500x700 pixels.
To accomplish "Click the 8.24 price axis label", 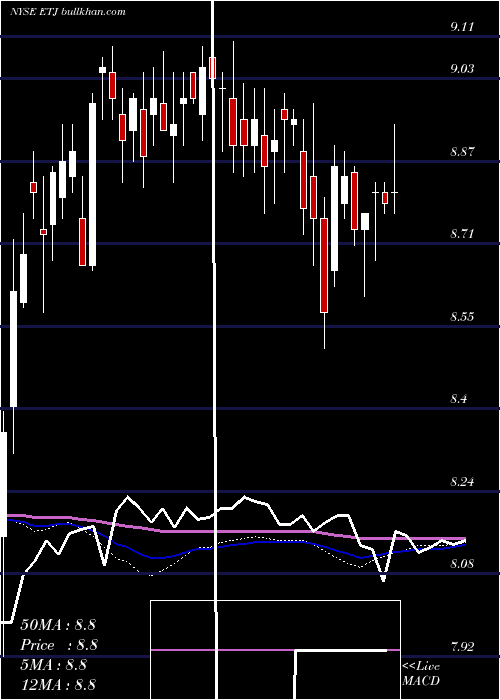I will tap(462, 481).
